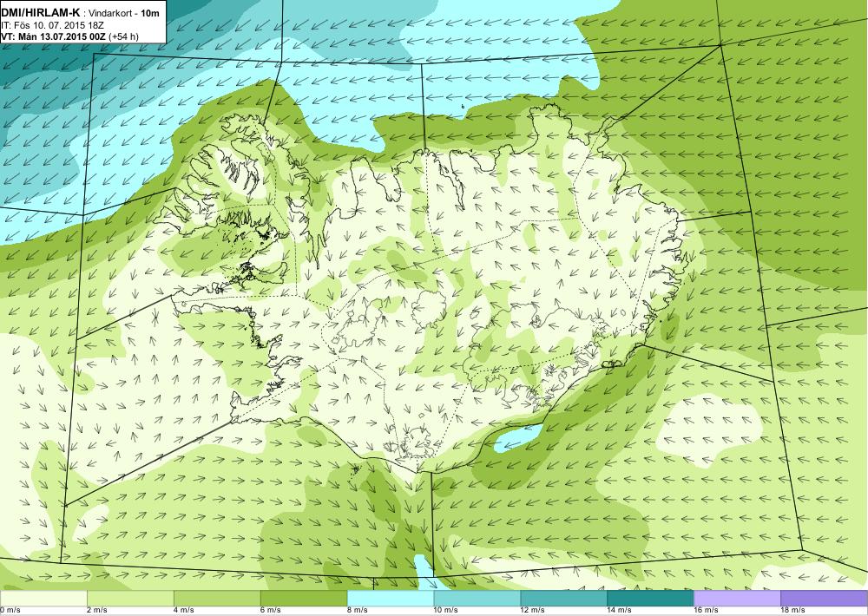Click the "14 m/s" legend label

(620, 611)
